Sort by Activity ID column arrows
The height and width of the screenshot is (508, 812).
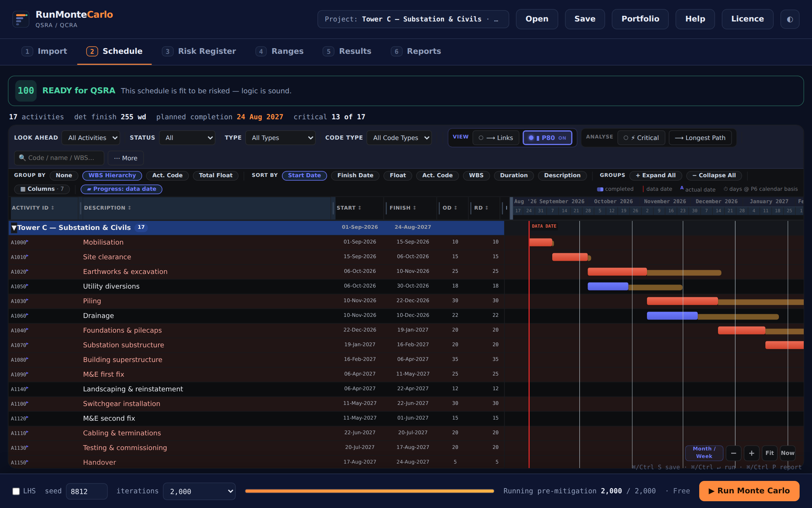[53, 208]
